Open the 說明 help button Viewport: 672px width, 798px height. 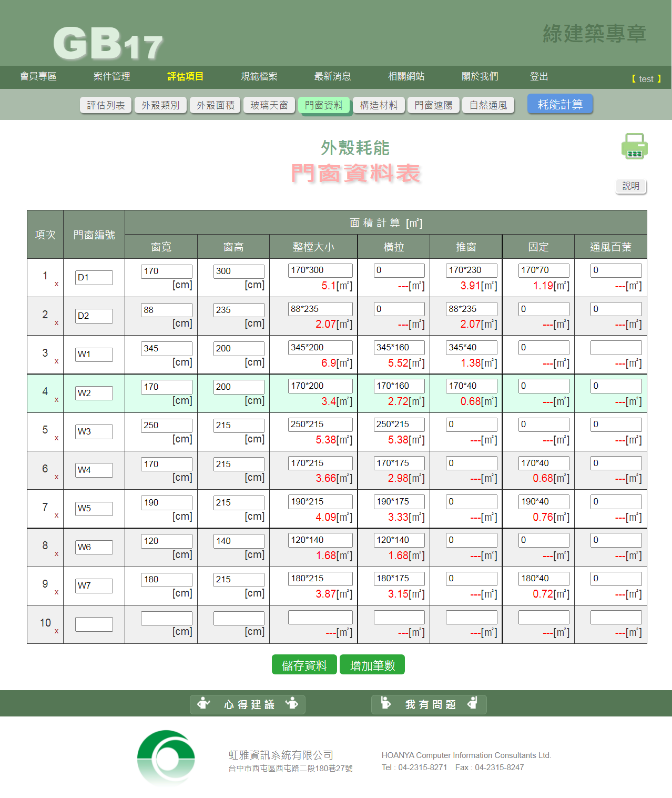coord(631,186)
